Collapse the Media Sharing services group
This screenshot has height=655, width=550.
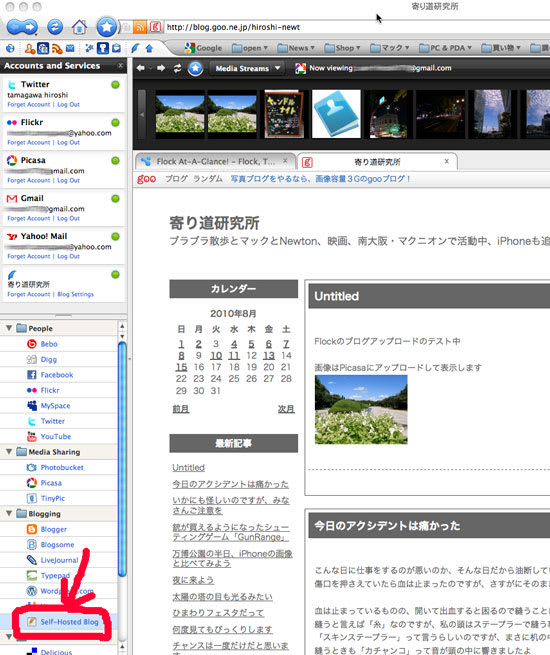pyautogui.click(x=9, y=452)
